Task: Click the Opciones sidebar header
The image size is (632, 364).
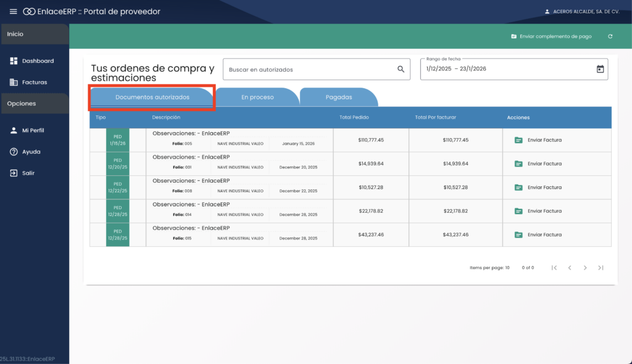Action: pos(35,104)
